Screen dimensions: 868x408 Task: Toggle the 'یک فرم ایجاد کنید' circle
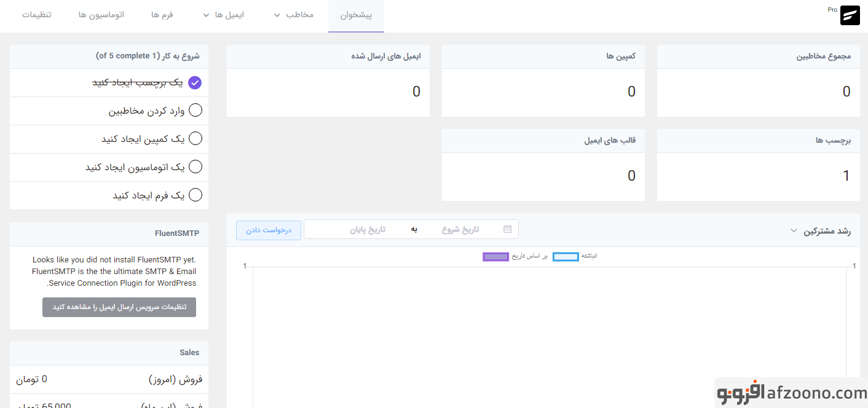195,195
